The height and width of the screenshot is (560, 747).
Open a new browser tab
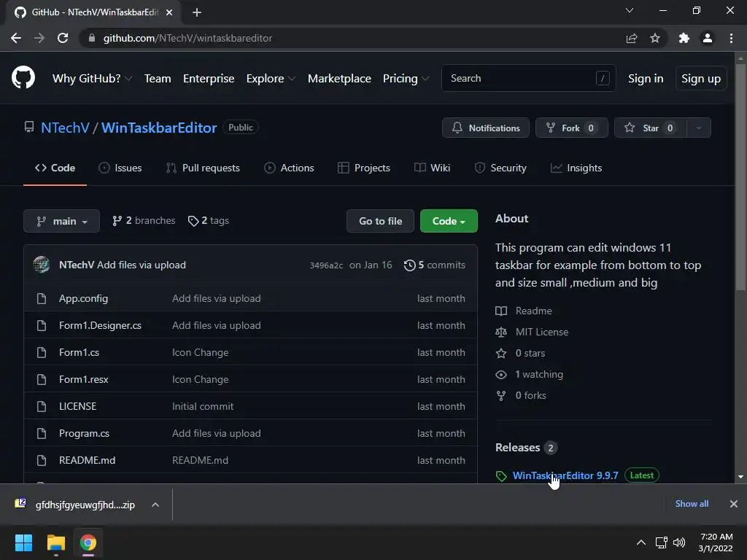(197, 12)
